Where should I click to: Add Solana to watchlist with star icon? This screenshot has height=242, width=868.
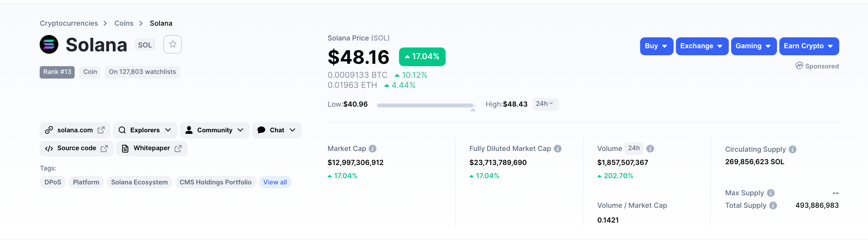[x=172, y=44]
